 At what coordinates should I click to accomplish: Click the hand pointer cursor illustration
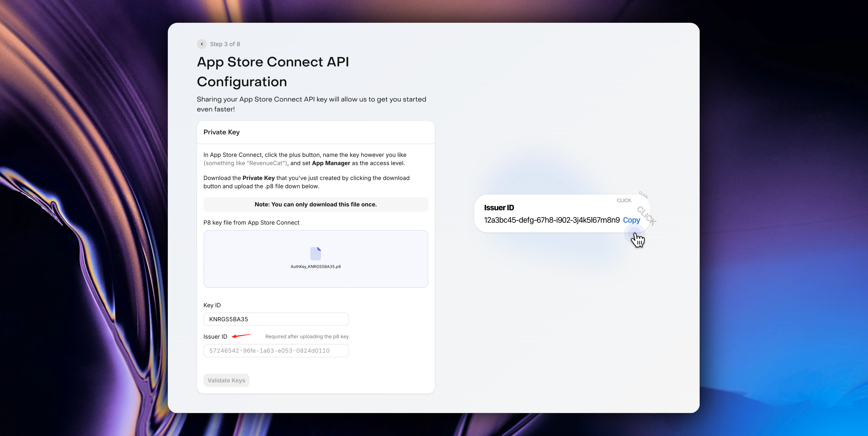638,240
